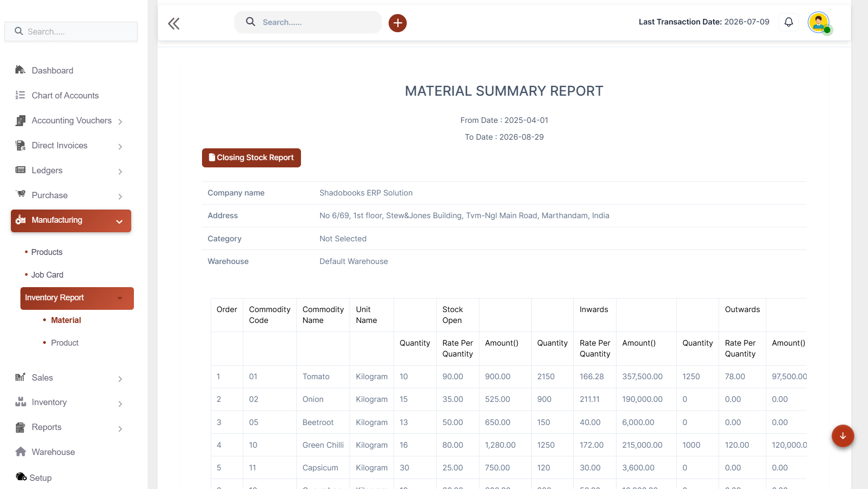
Task: Click the Chart of Accounts list icon
Action: [x=20, y=95]
